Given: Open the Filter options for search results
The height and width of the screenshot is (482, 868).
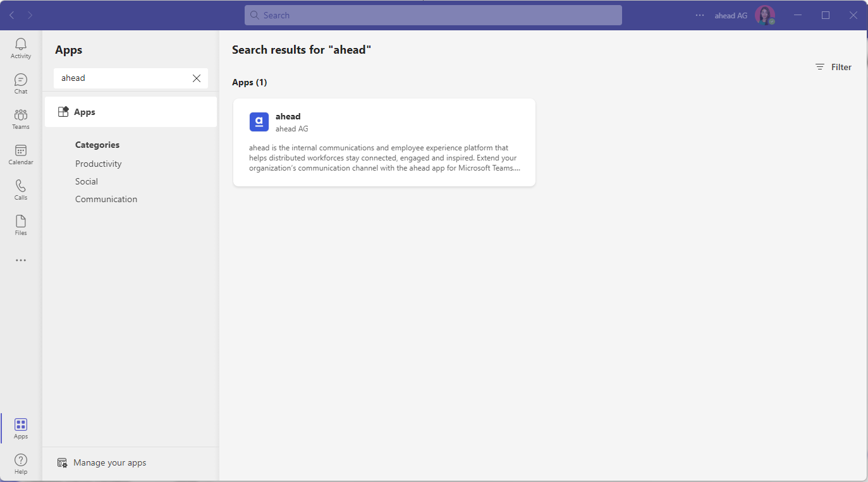Looking at the screenshot, I should [833, 66].
